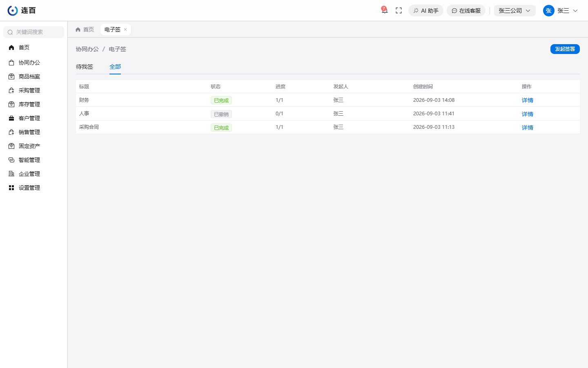The width and height of the screenshot is (588, 368).
Task: Go to the 首页 page tab
Action: coord(85,29)
